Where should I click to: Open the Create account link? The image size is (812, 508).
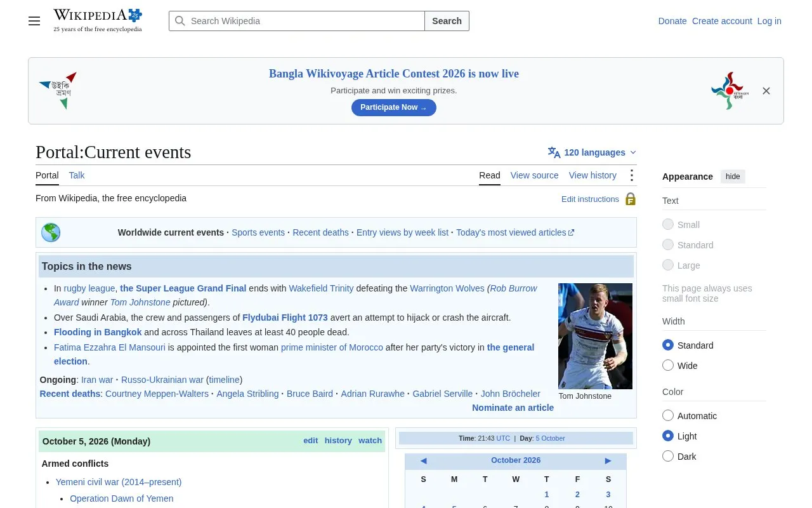(722, 21)
